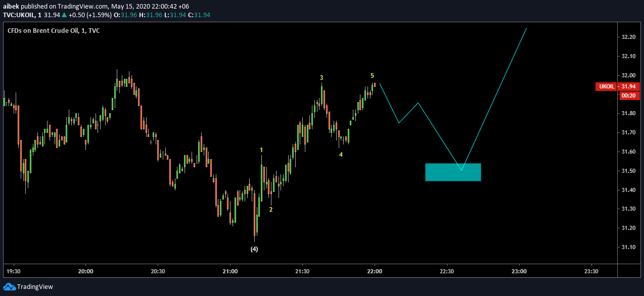Click the TradingView cloud logo icon
Image resolution: width=644 pixels, height=296 pixels.
click(x=9, y=287)
